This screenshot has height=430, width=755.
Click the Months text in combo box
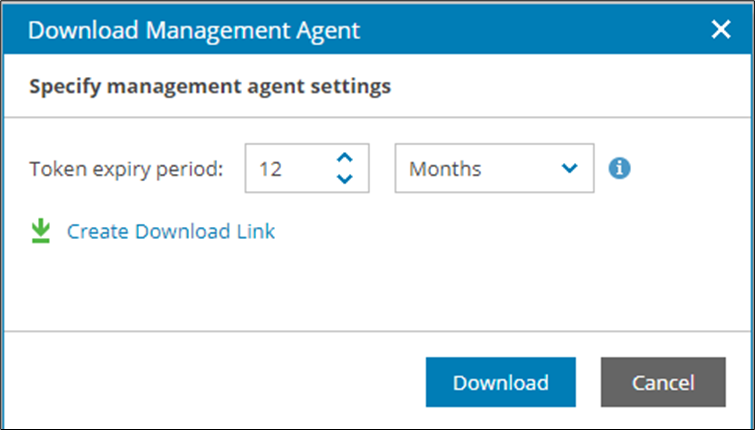pos(445,169)
